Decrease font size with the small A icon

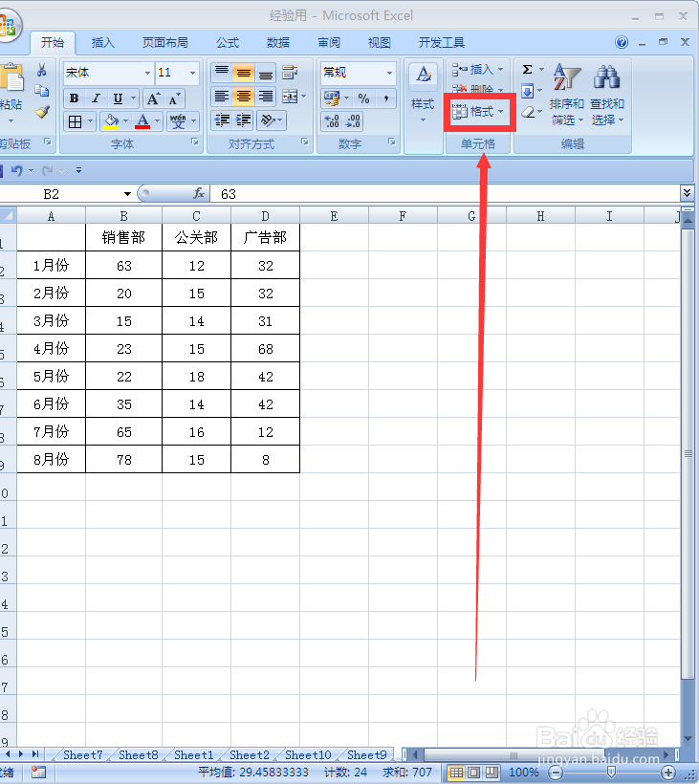point(173,98)
